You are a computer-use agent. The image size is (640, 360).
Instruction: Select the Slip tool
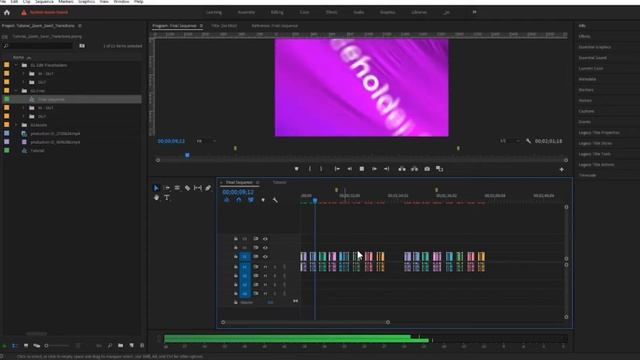(198, 188)
